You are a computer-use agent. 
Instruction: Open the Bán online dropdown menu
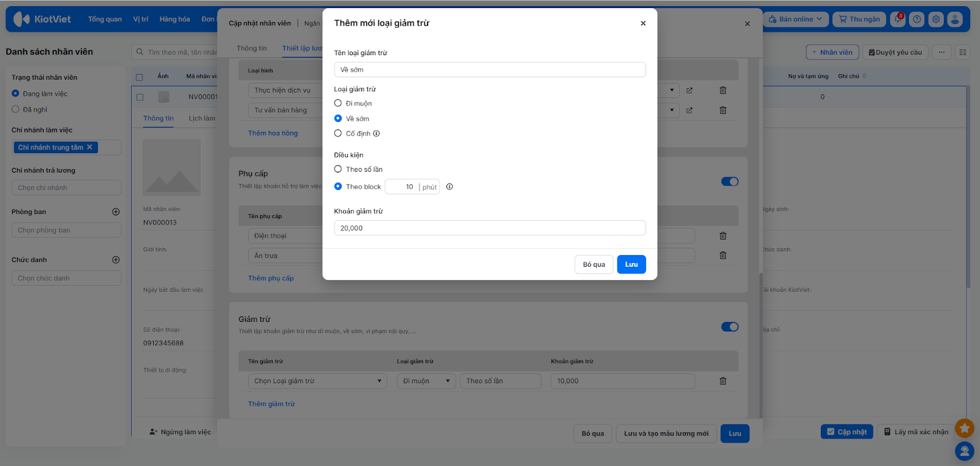pos(796,19)
